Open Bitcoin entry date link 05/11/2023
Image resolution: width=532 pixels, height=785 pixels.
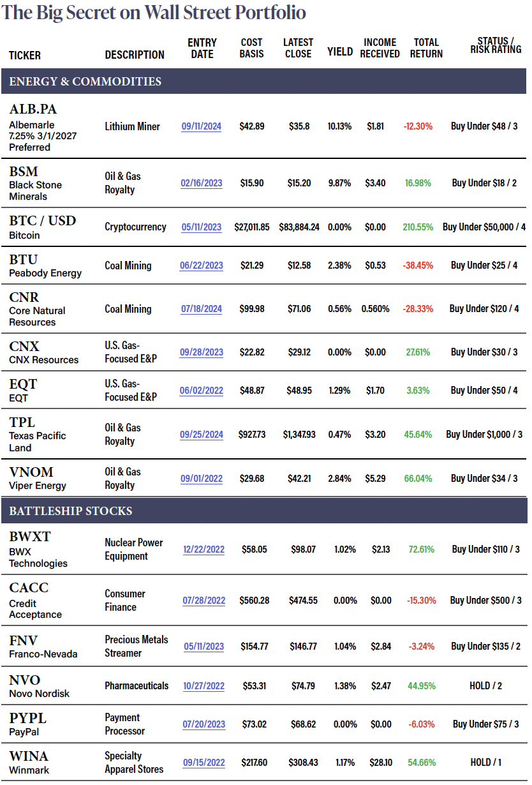click(x=202, y=227)
